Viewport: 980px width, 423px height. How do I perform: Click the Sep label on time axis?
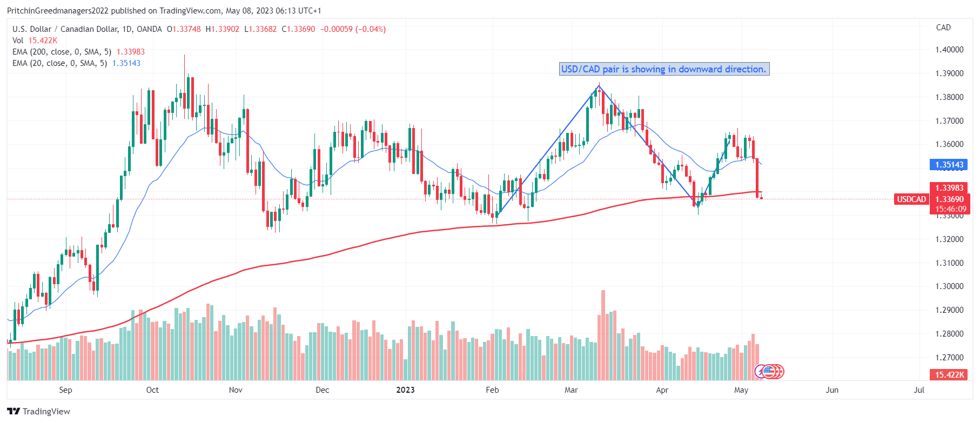pos(65,390)
